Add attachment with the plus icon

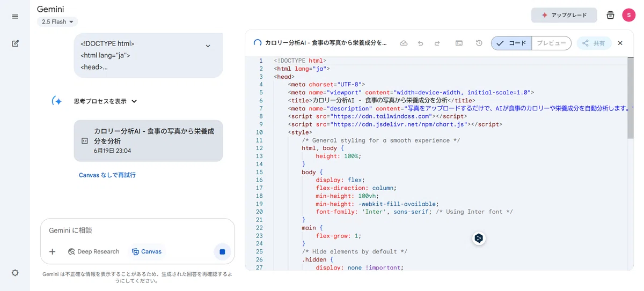pos(52,251)
